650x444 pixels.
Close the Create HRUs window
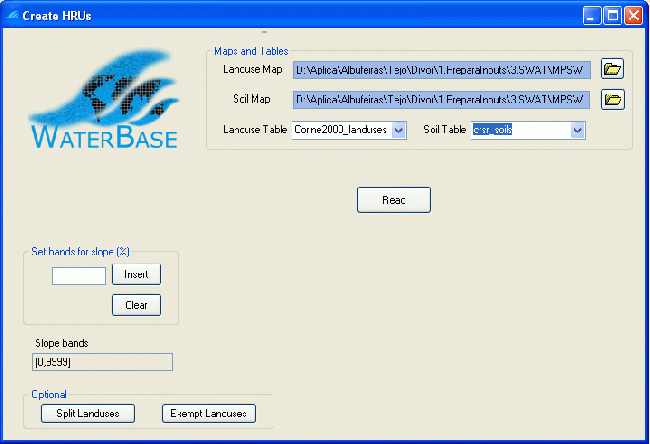(635, 15)
